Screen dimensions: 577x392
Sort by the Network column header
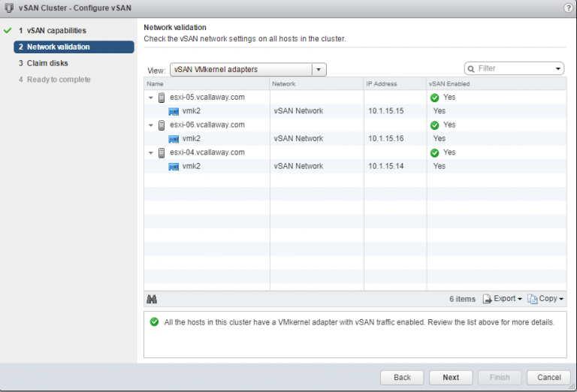pyautogui.click(x=317, y=84)
